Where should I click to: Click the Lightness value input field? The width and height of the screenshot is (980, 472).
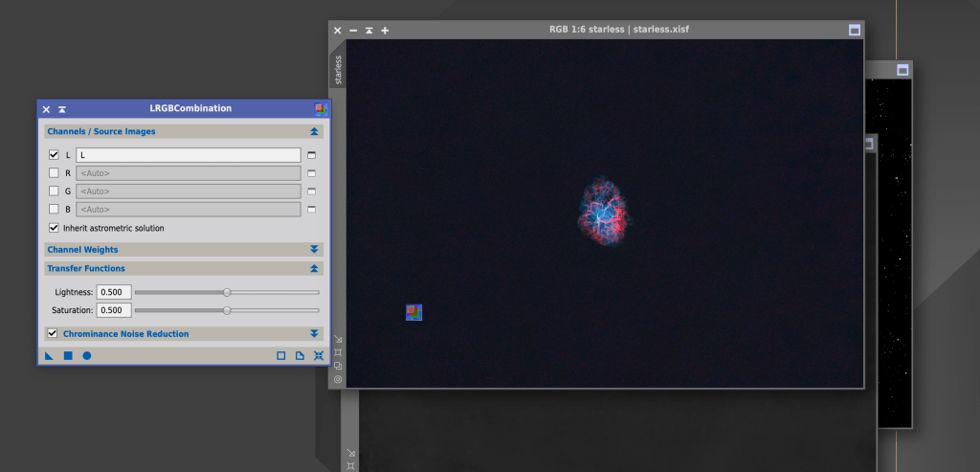click(113, 292)
